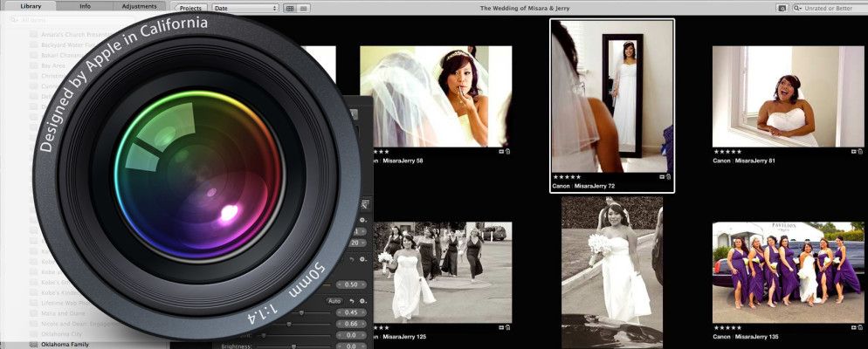Screen dimensions: 868x349
Task: Switch to the Library tab
Action: pyautogui.click(x=31, y=7)
